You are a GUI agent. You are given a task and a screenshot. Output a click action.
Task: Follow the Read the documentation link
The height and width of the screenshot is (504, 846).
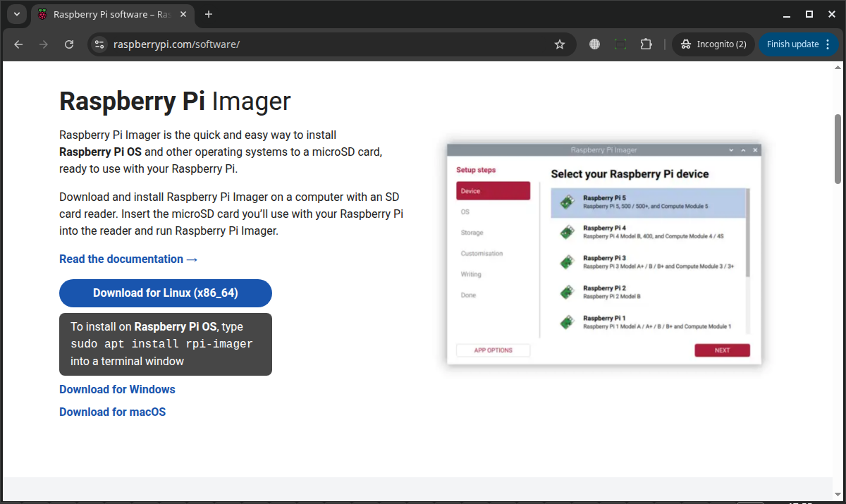[x=128, y=259]
